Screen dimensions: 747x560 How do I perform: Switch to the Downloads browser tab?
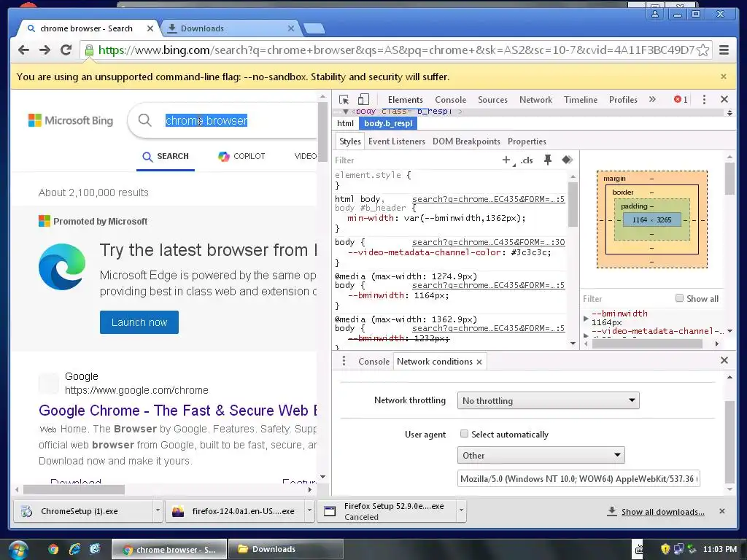coord(228,28)
